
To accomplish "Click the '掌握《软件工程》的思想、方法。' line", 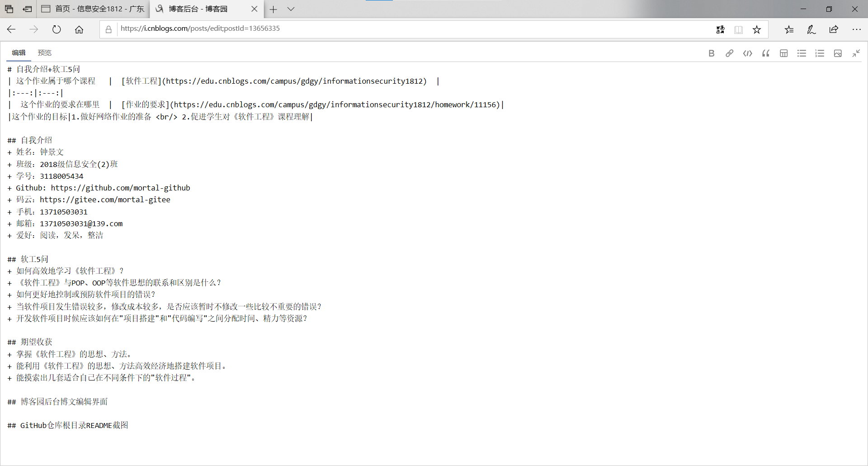I will pos(71,354).
